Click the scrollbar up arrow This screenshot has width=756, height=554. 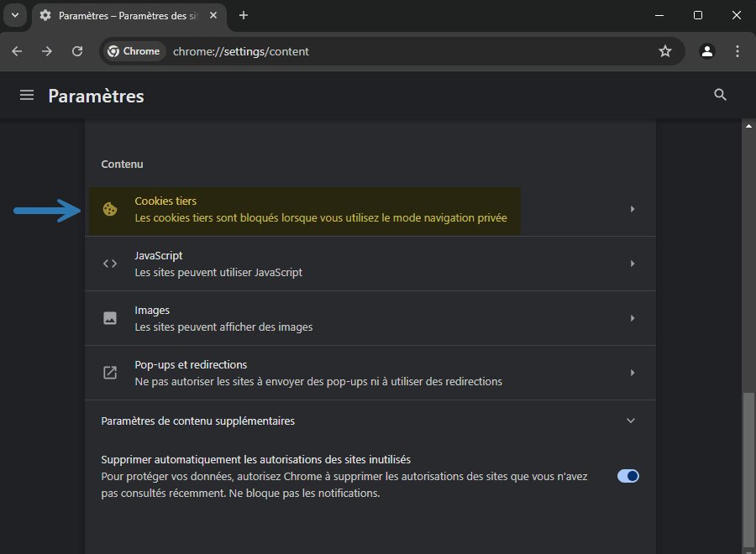748,126
